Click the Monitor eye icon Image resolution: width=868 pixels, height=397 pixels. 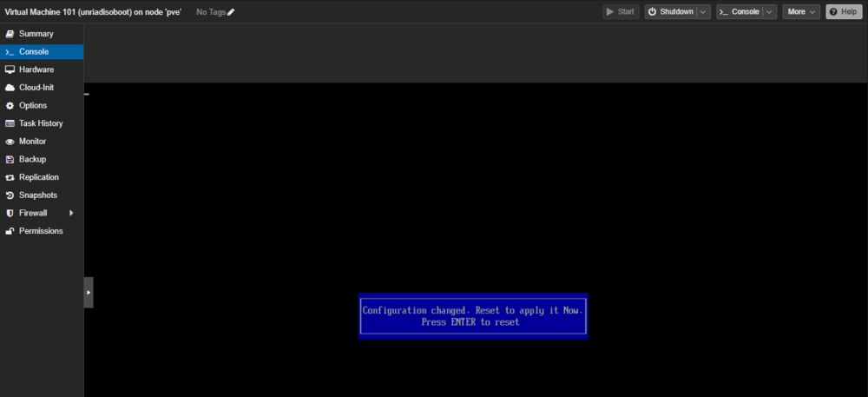10,142
